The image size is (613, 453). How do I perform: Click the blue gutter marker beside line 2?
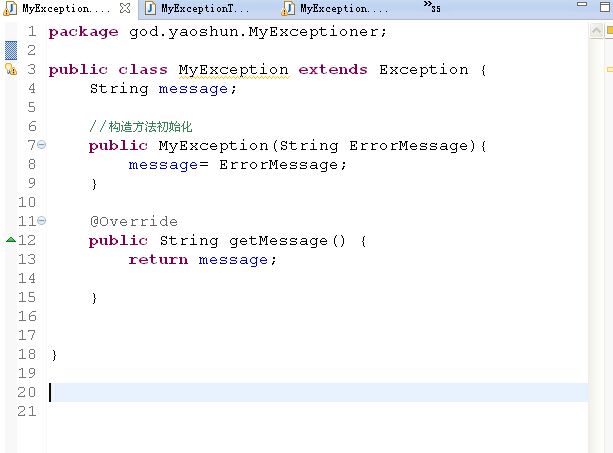[11, 50]
